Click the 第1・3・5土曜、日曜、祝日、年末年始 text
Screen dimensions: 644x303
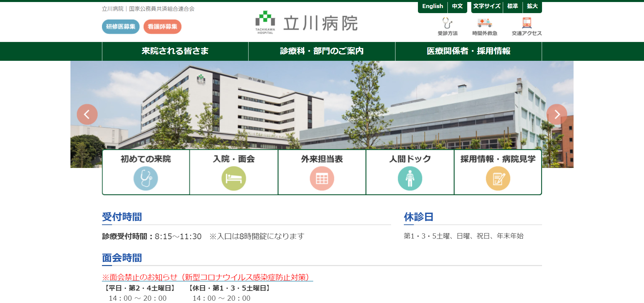(464, 236)
